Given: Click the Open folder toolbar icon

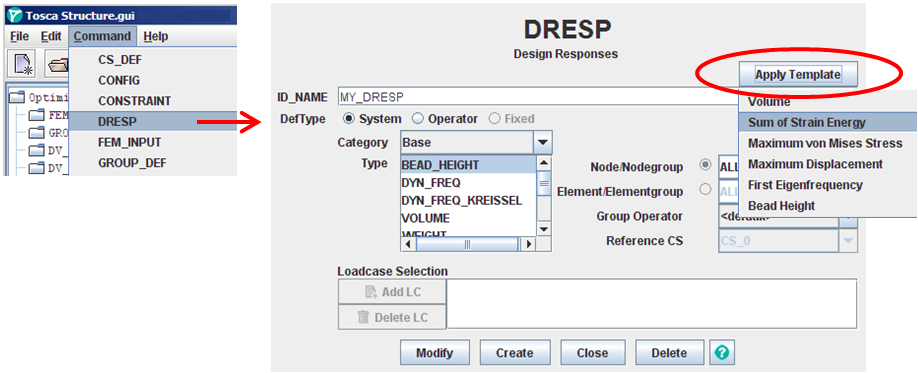Looking at the screenshot, I should [x=57, y=64].
